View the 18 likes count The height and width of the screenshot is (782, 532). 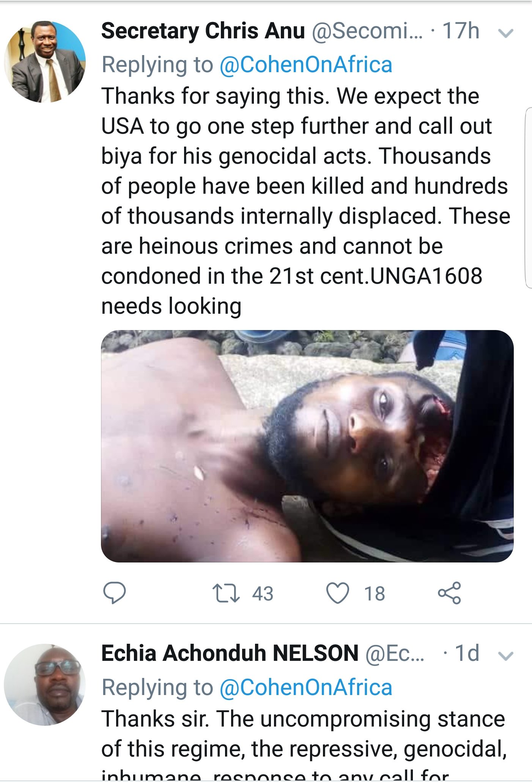[x=375, y=594]
